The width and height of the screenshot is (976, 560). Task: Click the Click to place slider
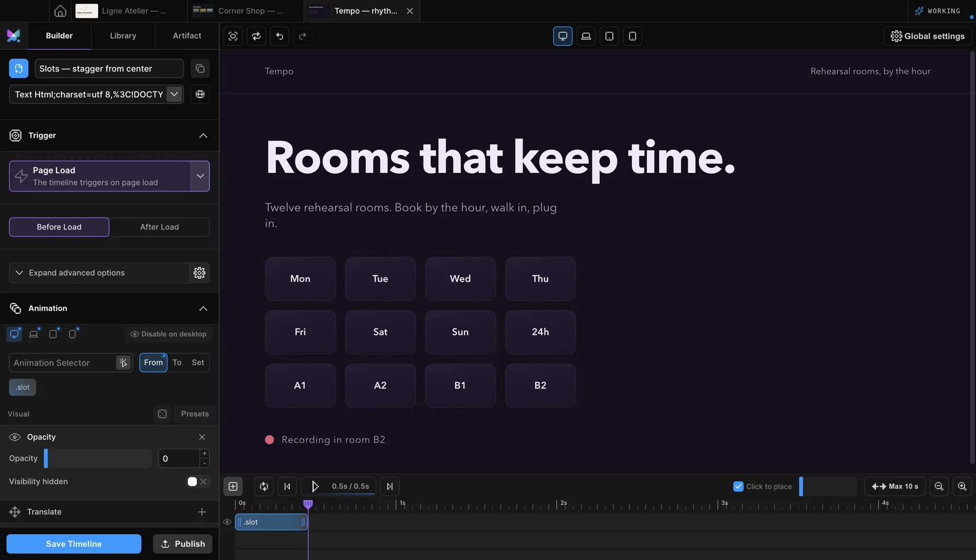[828, 486]
